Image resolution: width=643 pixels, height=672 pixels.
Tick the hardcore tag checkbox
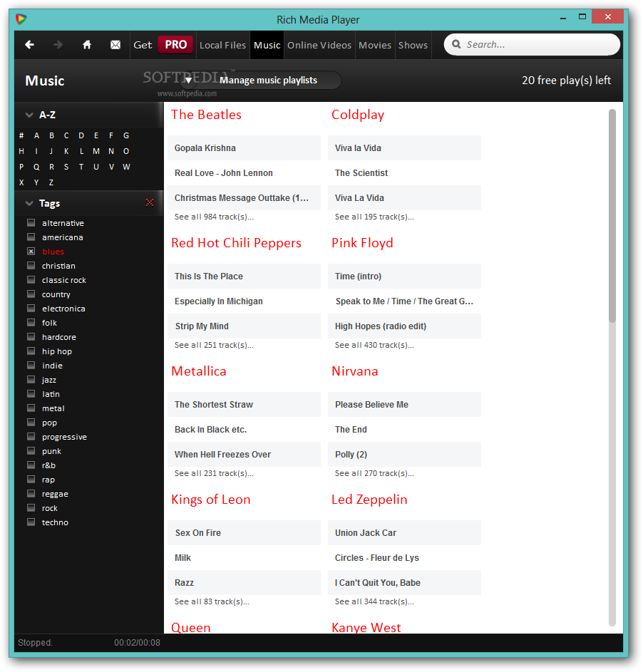point(31,337)
